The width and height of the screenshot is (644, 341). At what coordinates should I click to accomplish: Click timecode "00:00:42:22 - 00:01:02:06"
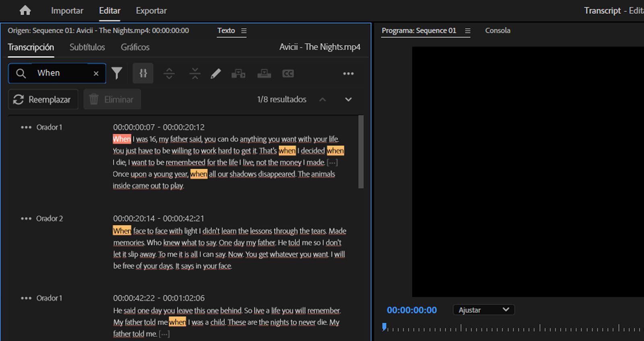click(159, 298)
